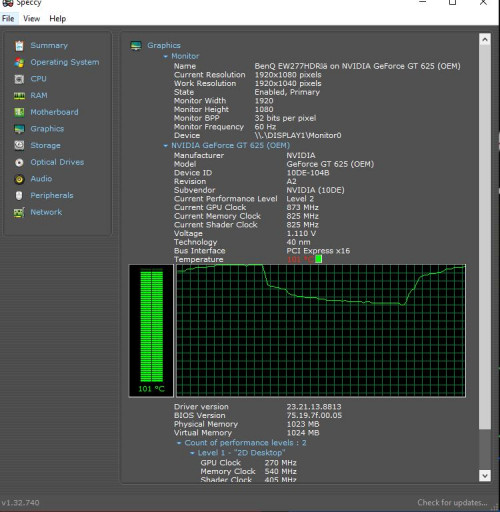Click the Current GPU Clock 873 MHz value
Viewport: 500px width, 512px height.
point(302,207)
